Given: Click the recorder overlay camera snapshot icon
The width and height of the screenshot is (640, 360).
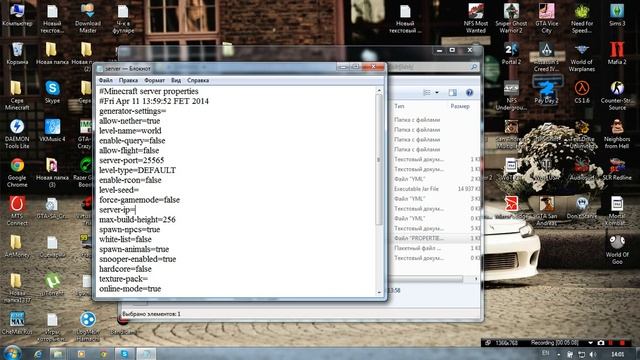Looking at the screenshot, I should click(x=601, y=343).
